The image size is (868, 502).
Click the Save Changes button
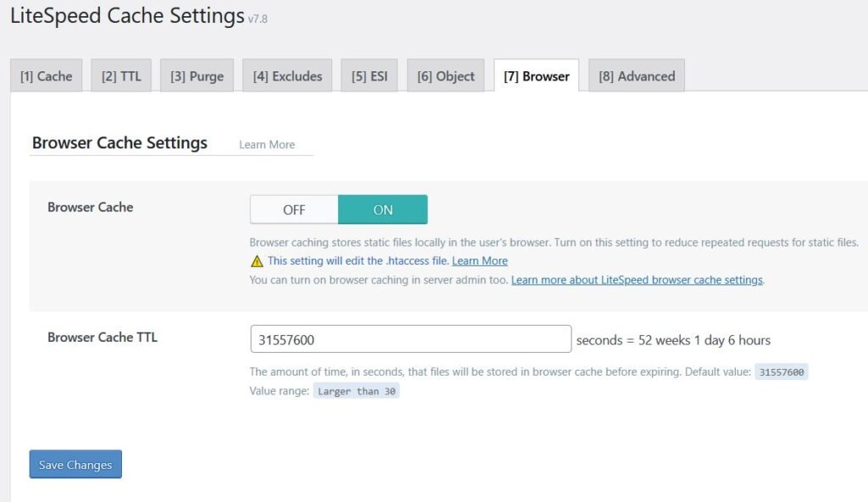75,464
